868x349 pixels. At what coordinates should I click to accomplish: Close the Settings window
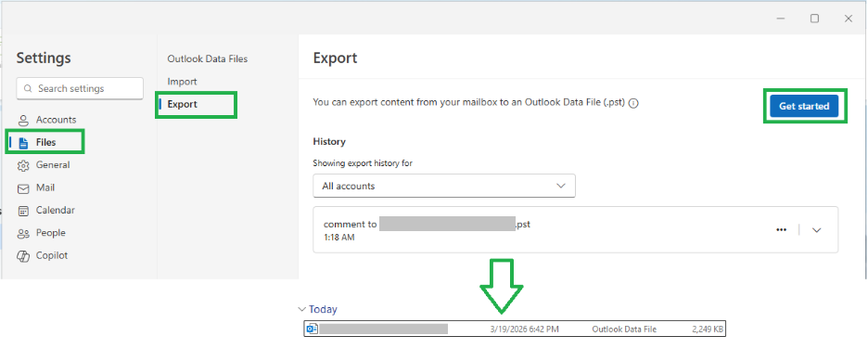tap(849, 19)
